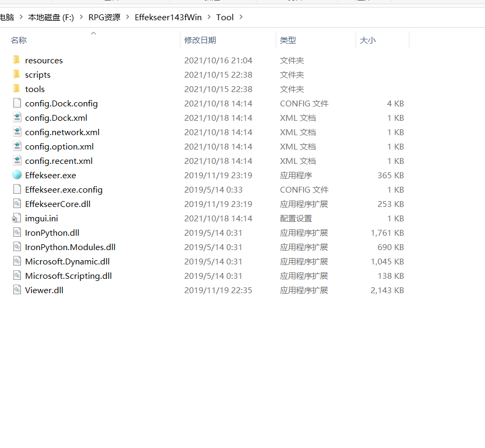This screenshot has height=448, width=485.
Task: Click the config.network.xml file icon
Action: point(17,132)
